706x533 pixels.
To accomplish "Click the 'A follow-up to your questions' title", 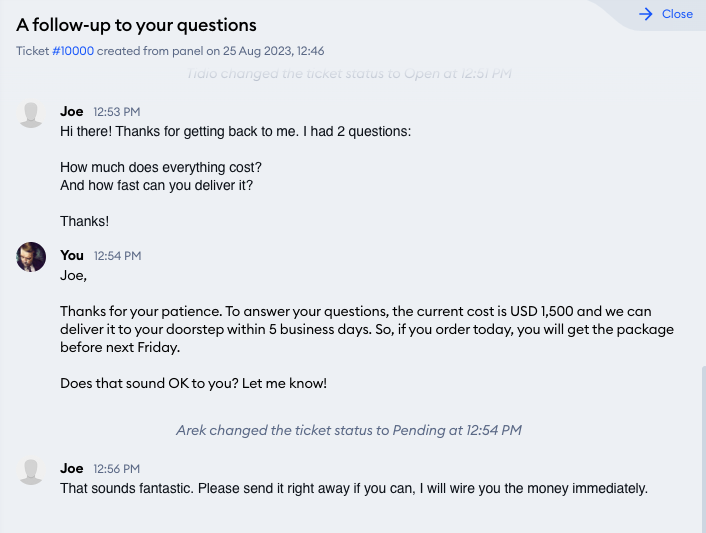I will (136, 25).
